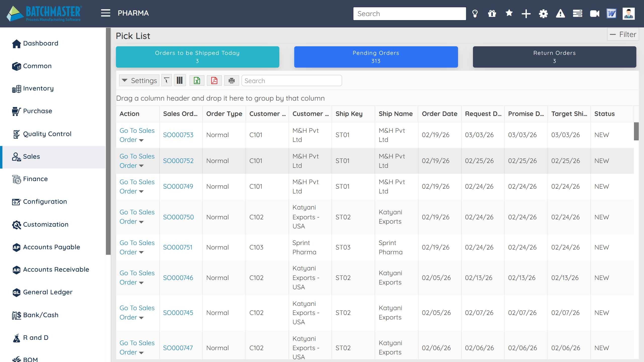Open the gift box icon

[492, 14]
